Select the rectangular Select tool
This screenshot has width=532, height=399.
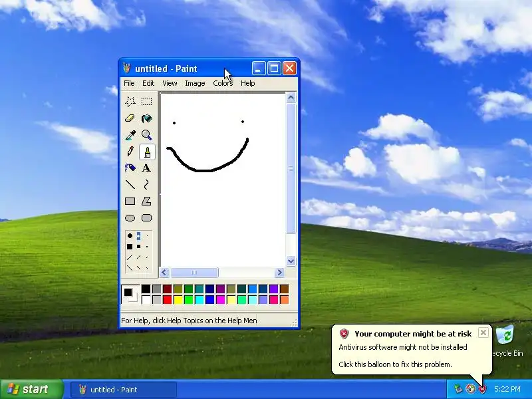tap(146, 102)
